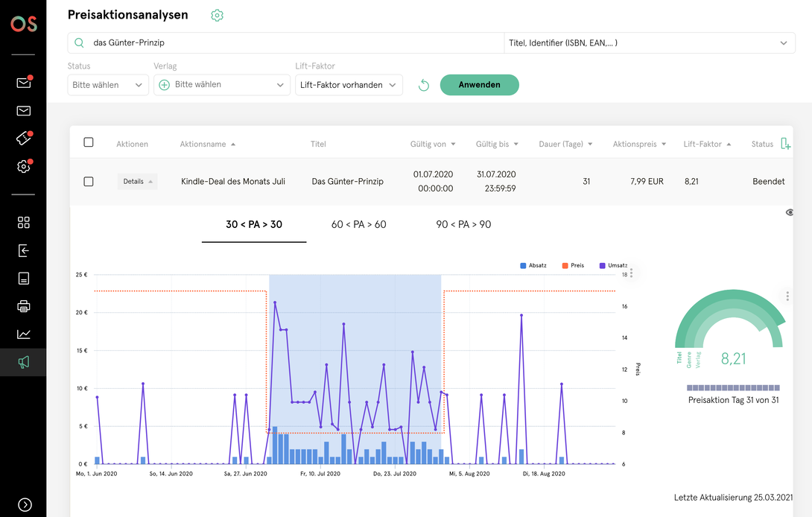Open the Status dropdown
Screen dimensions: 812x517
[x=108, y=85]
